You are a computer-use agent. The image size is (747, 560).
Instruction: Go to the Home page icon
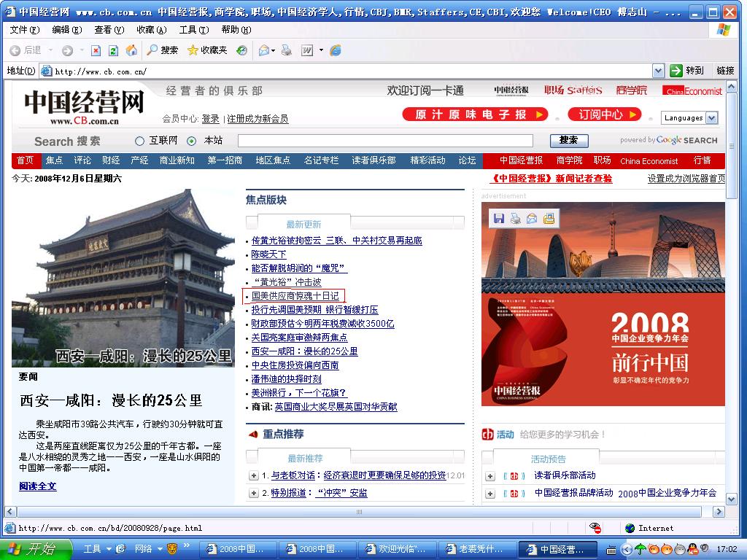131,50
